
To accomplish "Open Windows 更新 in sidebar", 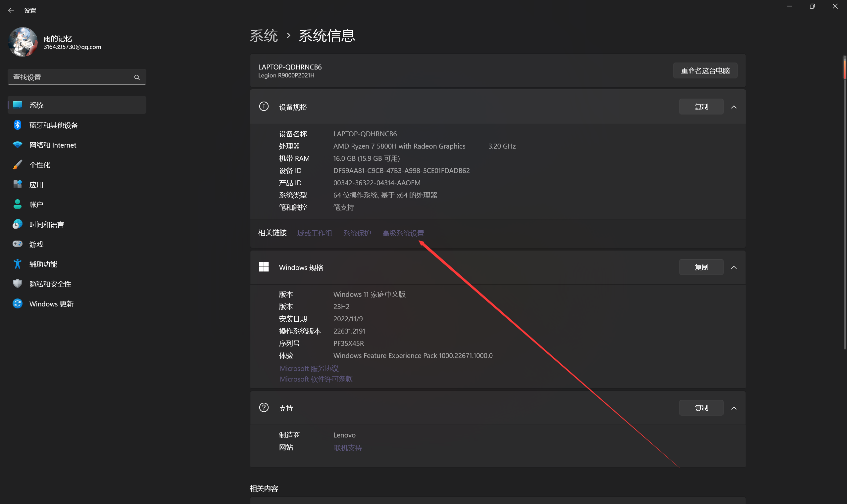I will coord(51,303).
